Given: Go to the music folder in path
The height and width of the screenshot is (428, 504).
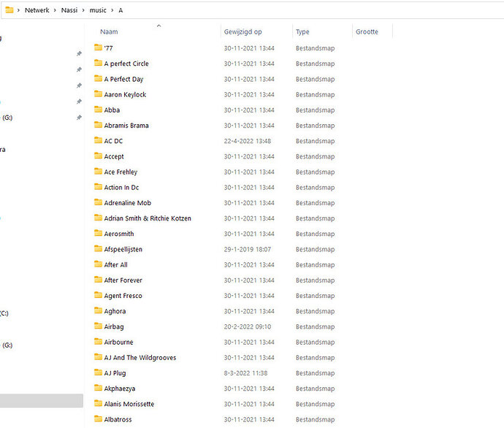Looking at the screenshot, I should [98, 10].
